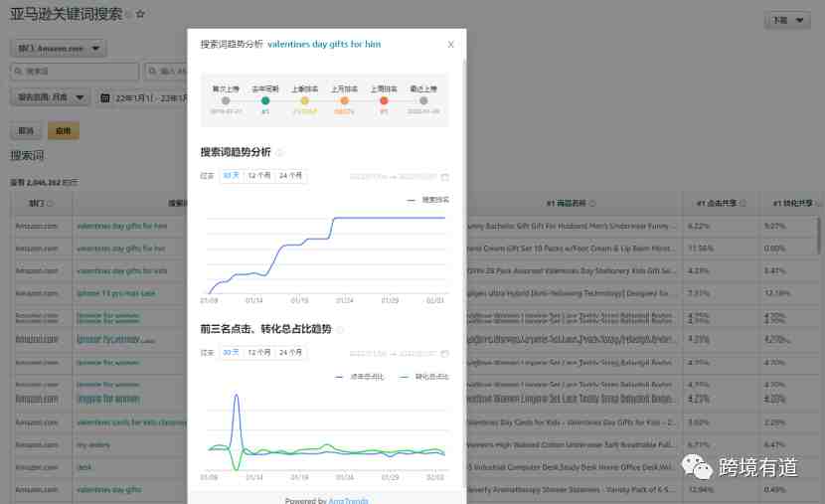
Task: Click the yellow 应用 button
Action: [64, 131]
